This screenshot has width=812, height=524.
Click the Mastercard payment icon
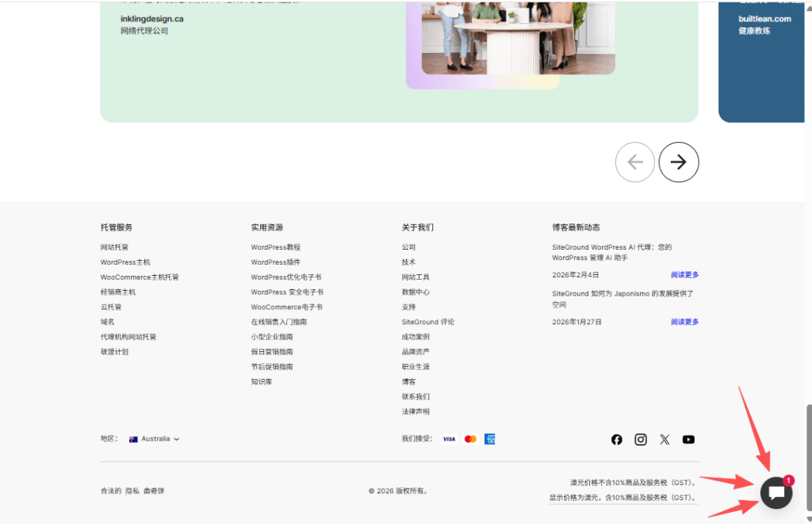[469, 438]
